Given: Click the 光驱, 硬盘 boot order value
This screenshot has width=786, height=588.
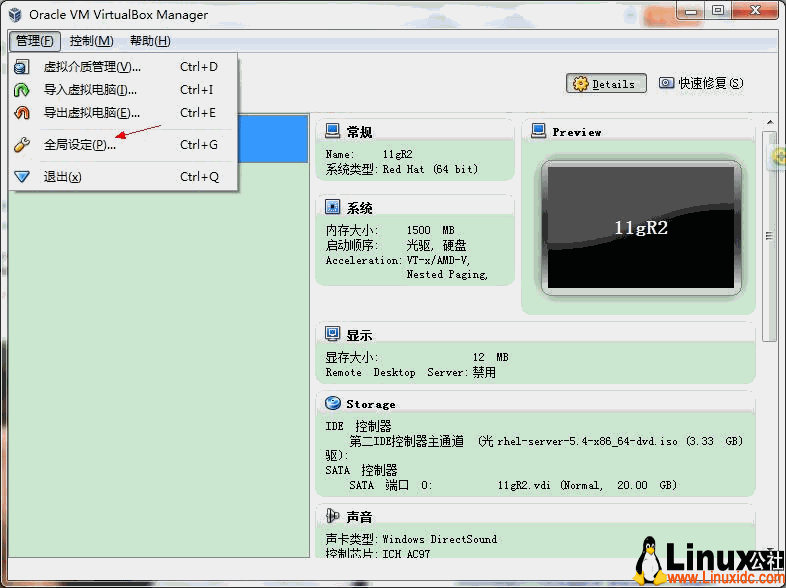Looking at the screenshot, I should [436, 245].
